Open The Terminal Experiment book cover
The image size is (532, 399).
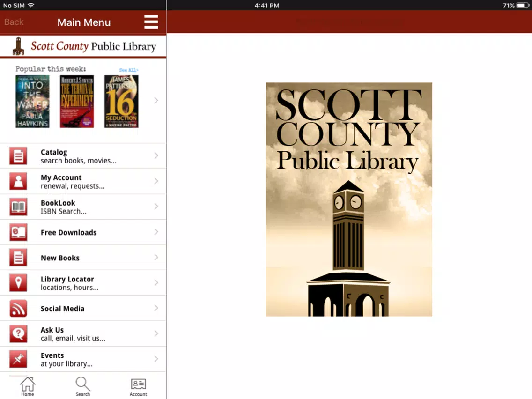coord(77,102)
